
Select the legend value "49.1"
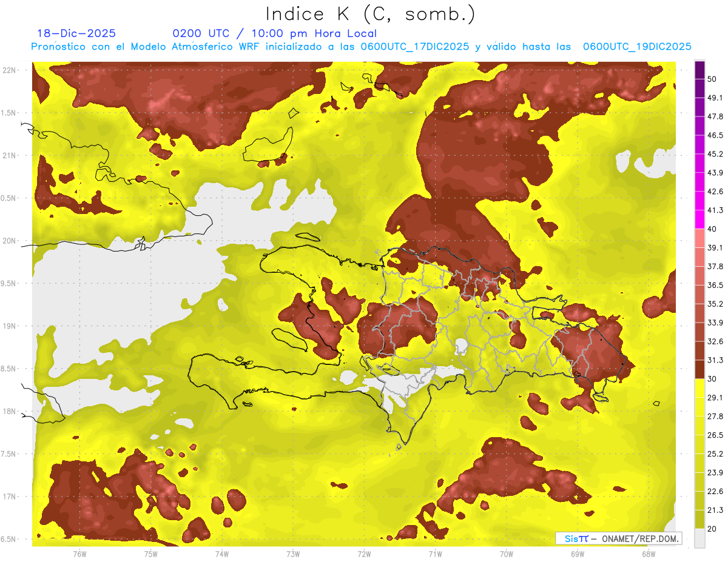[715, 98]
